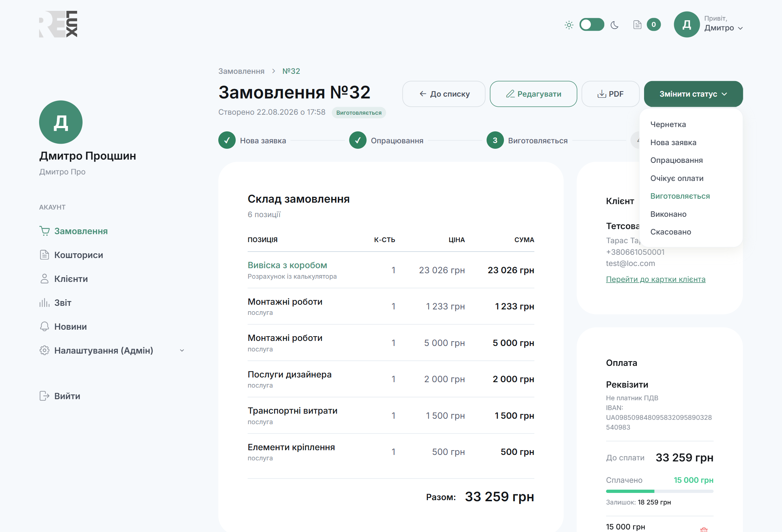The image size is (782, 532).
Task: Click the ReLux logo
Action: [58, 24]
